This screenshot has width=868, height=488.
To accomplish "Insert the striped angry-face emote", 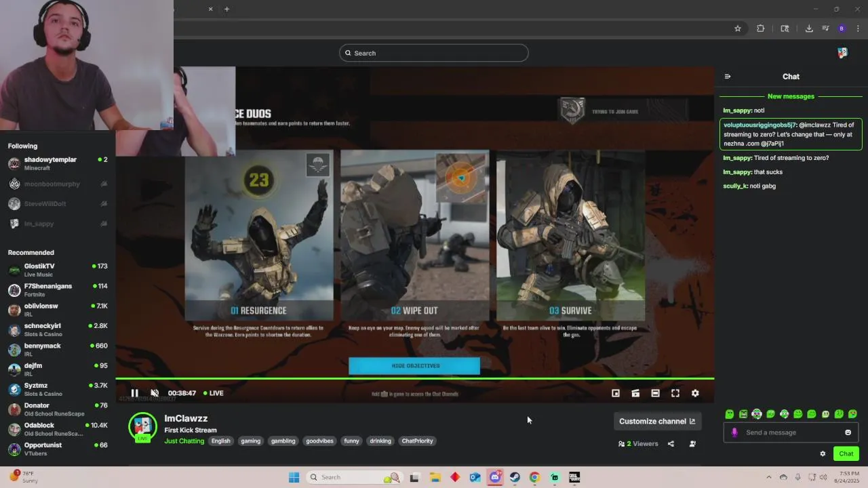I will (743, 414).
